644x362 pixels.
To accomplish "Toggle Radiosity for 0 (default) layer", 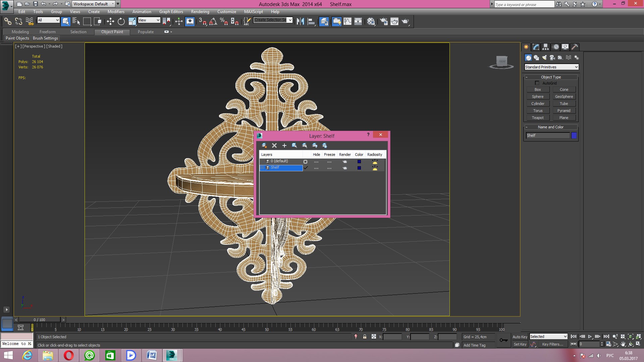I will tap(375, 162).
